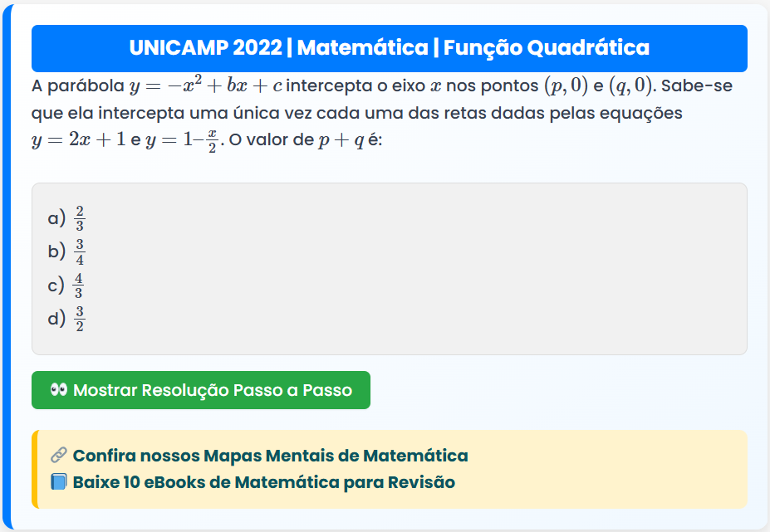770x532 pixels.
Task: Click "UNICAMP 2022" in the blue header
Action: 205,48
